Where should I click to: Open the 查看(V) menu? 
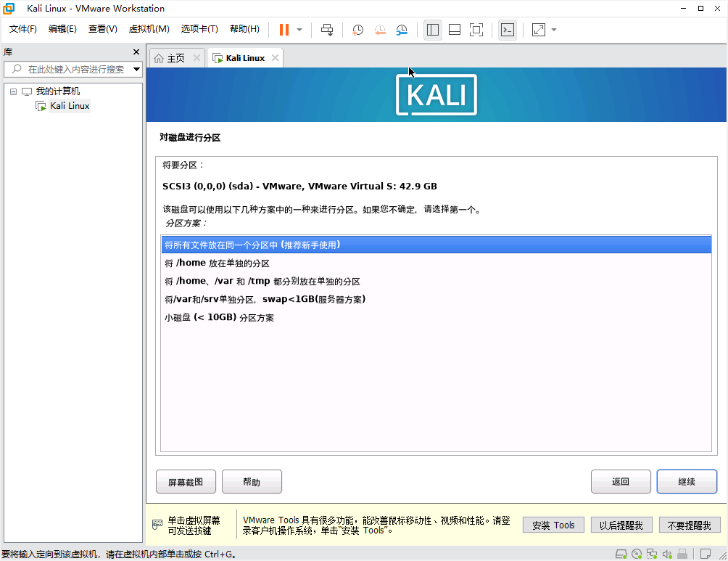(103, 29)
